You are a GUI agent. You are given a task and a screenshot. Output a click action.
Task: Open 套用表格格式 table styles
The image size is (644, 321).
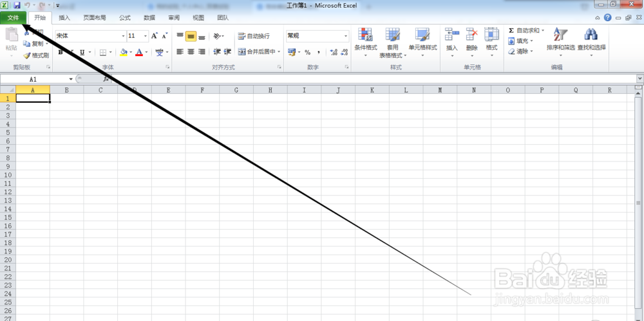coord(393,42)
